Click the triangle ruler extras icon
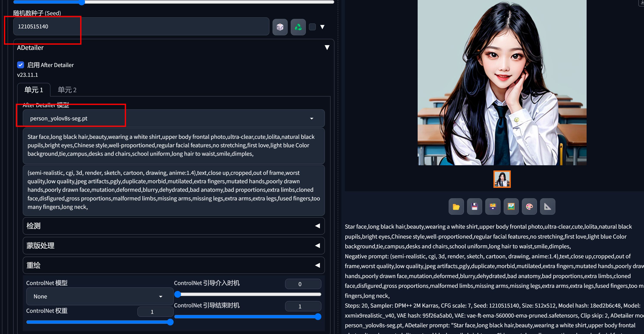Screen dimensions: 644x334 point(548,206)
